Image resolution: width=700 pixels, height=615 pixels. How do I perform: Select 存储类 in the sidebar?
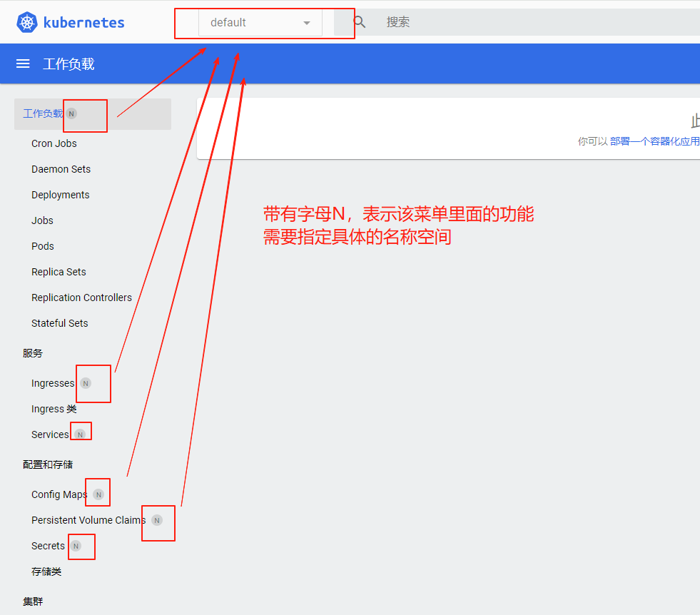[x=46, y=571]
